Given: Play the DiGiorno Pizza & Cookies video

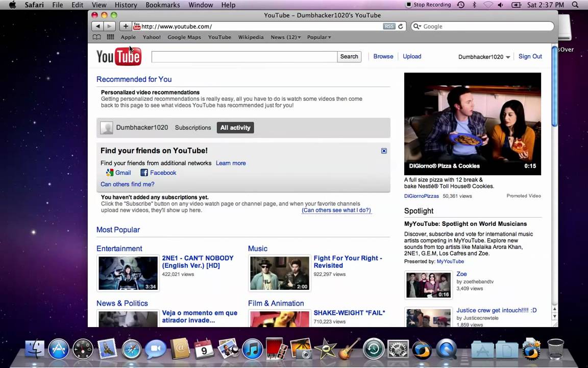Looking at the screenshot, I should [473, 124].
